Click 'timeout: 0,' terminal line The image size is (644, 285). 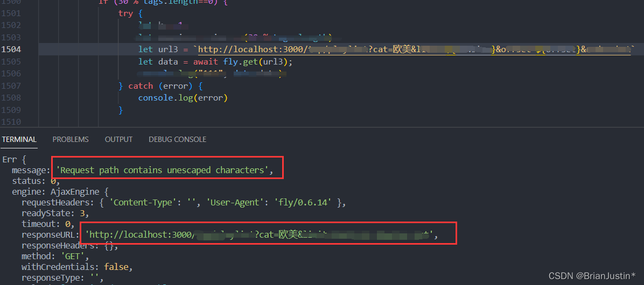click(48, 224)
